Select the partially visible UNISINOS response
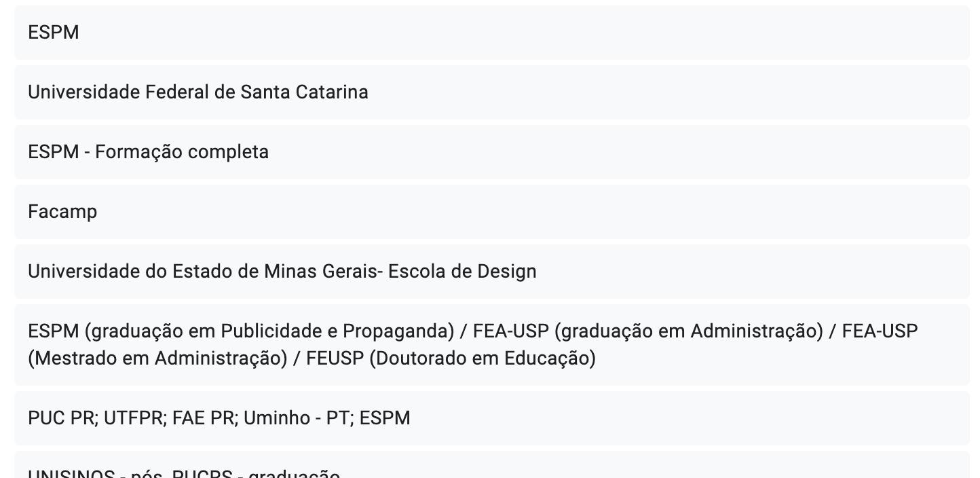980x478 pixels. [492, 465]
